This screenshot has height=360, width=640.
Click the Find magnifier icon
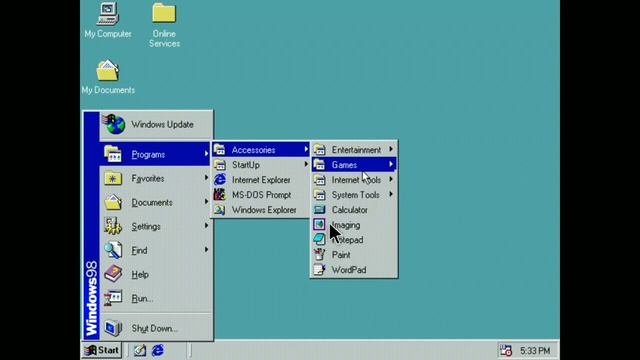(x=113, y=250)
